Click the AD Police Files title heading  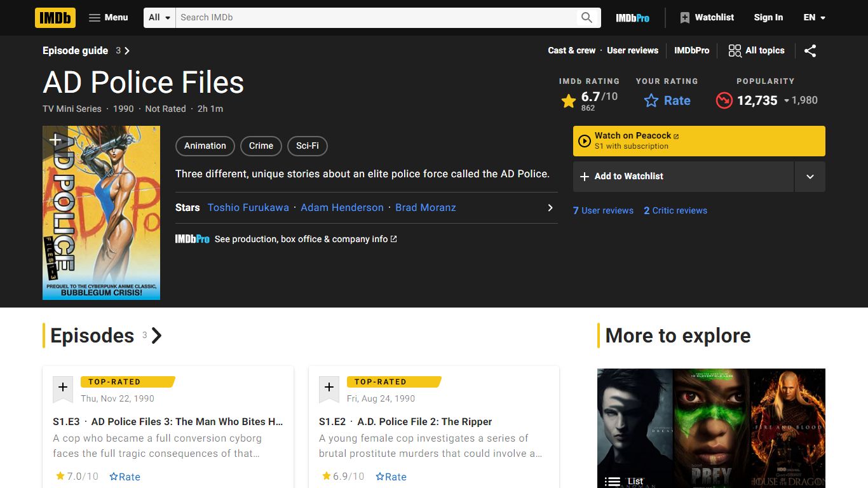coord(144,83)
